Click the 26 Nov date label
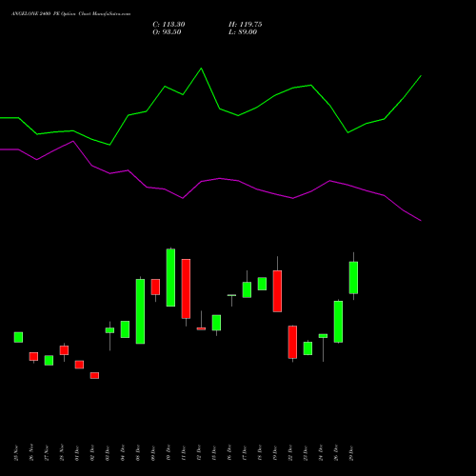The height and width of the screenshot is (476, 476). [31, 453]
